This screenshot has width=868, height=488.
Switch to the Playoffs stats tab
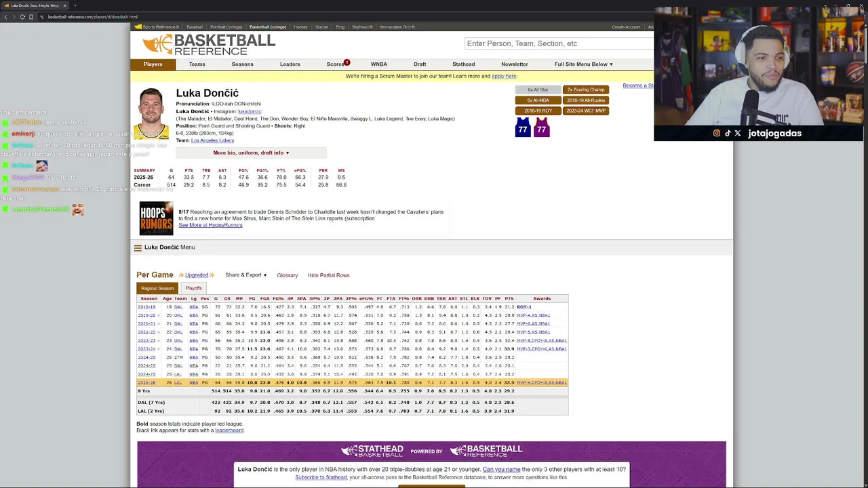tap(193, 289)
